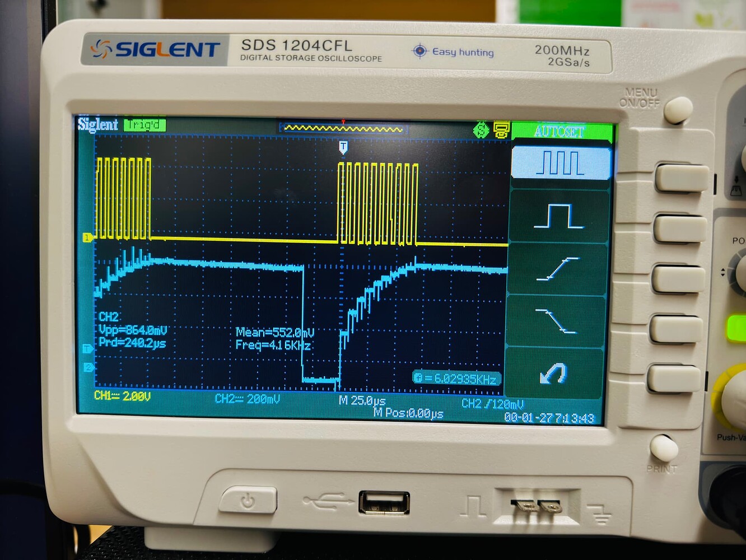Click the yellow printer icon in the status bar
This screenshot has height=560, width=746.
(x=500, y=129)
